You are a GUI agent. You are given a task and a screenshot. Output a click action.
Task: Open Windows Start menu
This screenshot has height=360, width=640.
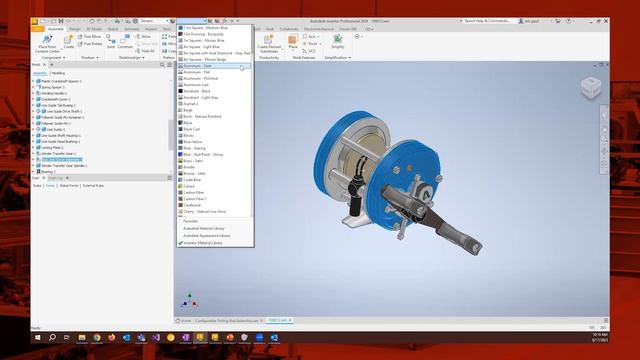click(38, 338)
